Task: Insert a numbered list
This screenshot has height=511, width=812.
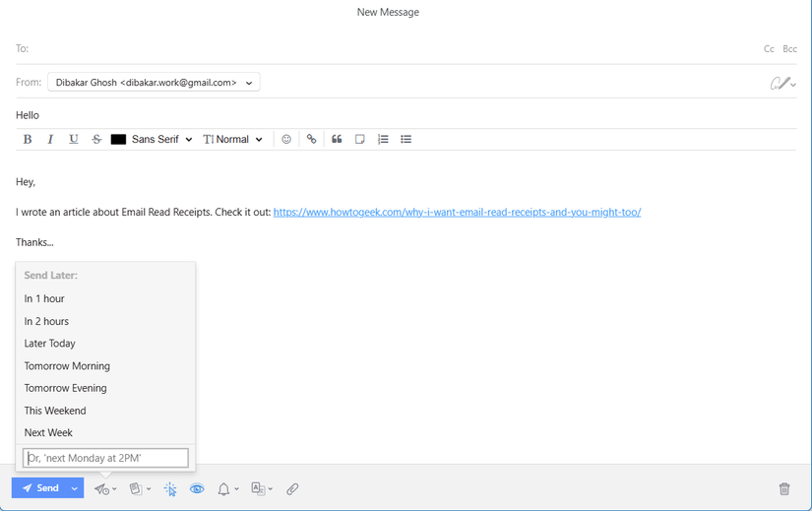Action: (x=383, y=139)
